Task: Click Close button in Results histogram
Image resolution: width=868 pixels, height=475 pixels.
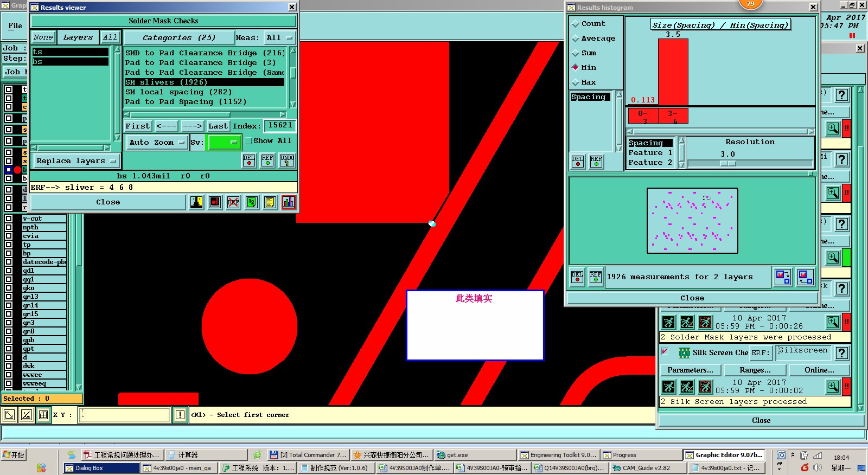Action: coord(692,298)
